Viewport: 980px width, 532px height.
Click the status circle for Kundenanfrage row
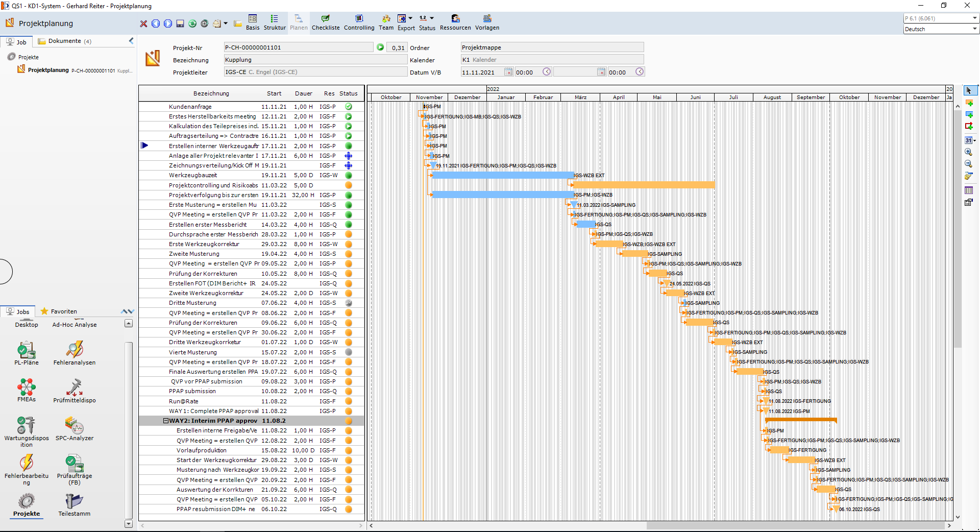pyautogui.click(x=349, y=107)
